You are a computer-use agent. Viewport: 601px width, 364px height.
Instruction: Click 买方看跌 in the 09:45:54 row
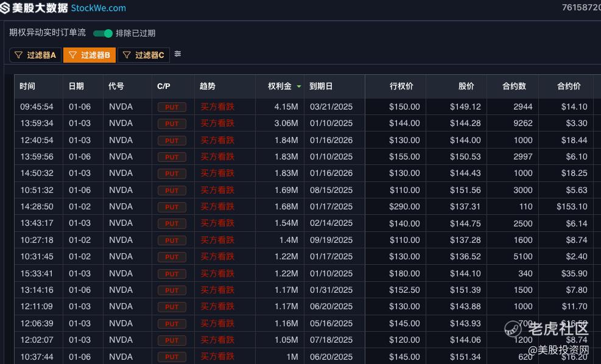(217, 107)
